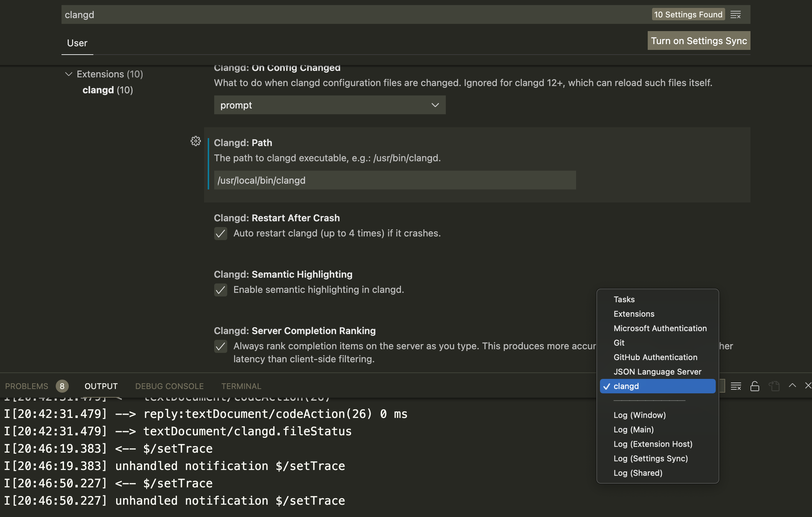Viewport: 812px width, 517px height.
Task: Disable Semantic Highlighting checkbox
Action: coord(220,290)
